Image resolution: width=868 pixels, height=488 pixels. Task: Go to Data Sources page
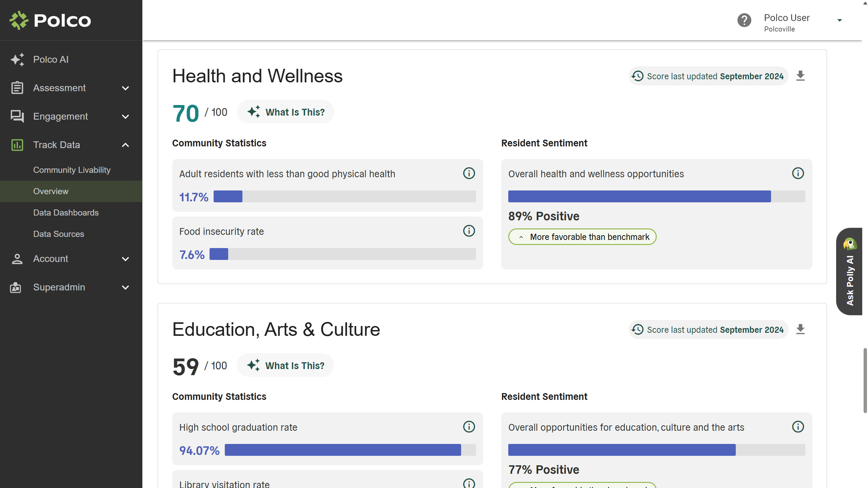click(x=58, y=234)
